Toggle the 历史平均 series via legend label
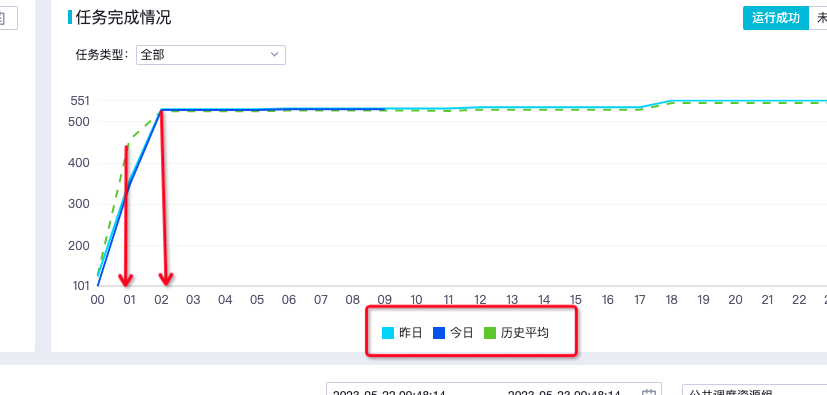 [525, 333]
